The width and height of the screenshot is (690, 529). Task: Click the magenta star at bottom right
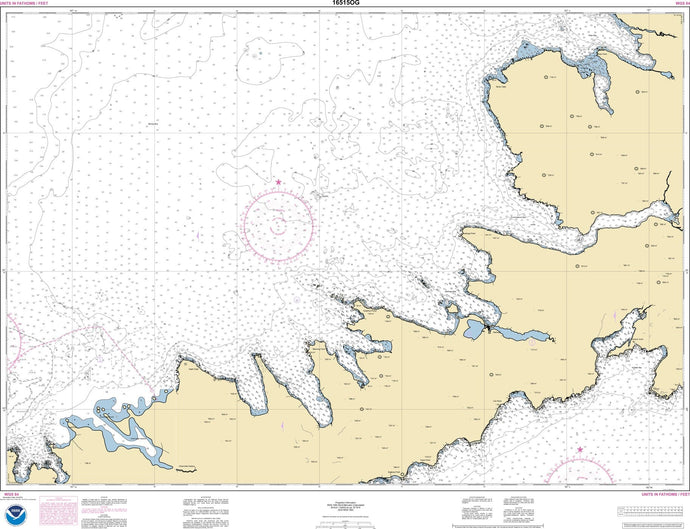pos(579,450)
